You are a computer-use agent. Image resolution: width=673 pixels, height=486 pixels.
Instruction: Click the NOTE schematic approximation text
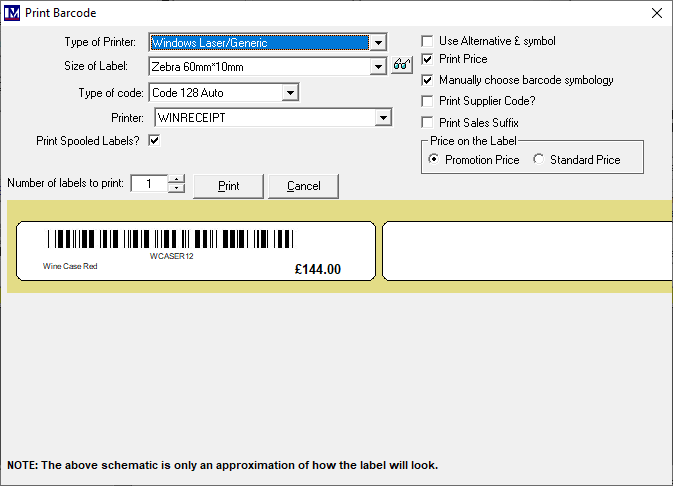coord(222,465)
